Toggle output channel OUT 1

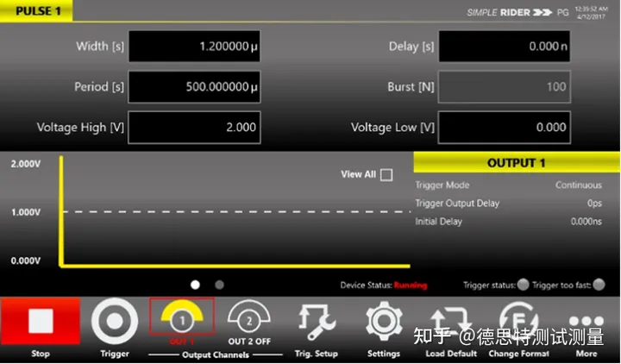(x=182, y=317)
